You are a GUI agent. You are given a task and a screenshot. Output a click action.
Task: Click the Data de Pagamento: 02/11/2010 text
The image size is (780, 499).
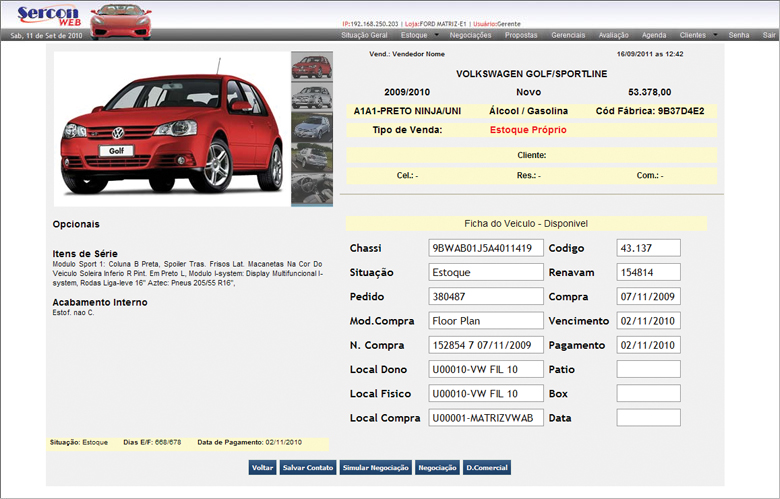coord(249,442)
